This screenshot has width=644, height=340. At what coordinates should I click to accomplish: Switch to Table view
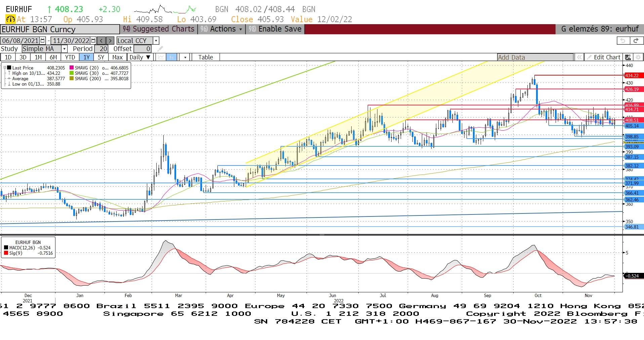click(x=205, y=57)
